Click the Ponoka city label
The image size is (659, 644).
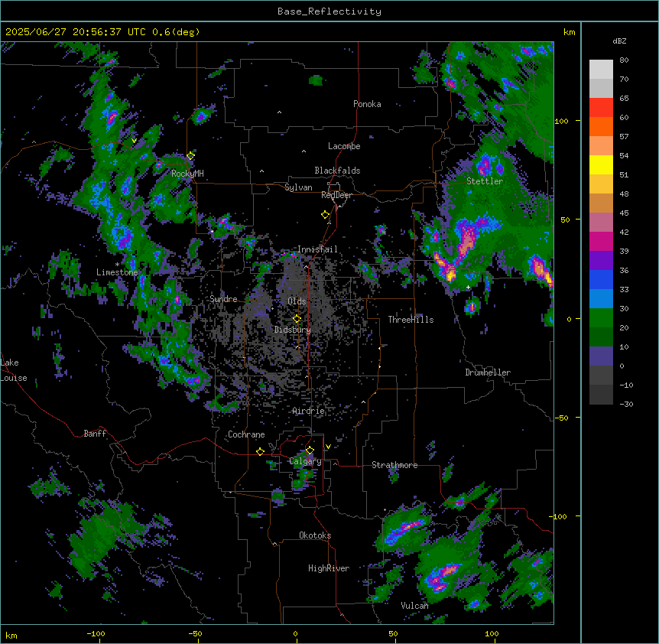point(367,104)
